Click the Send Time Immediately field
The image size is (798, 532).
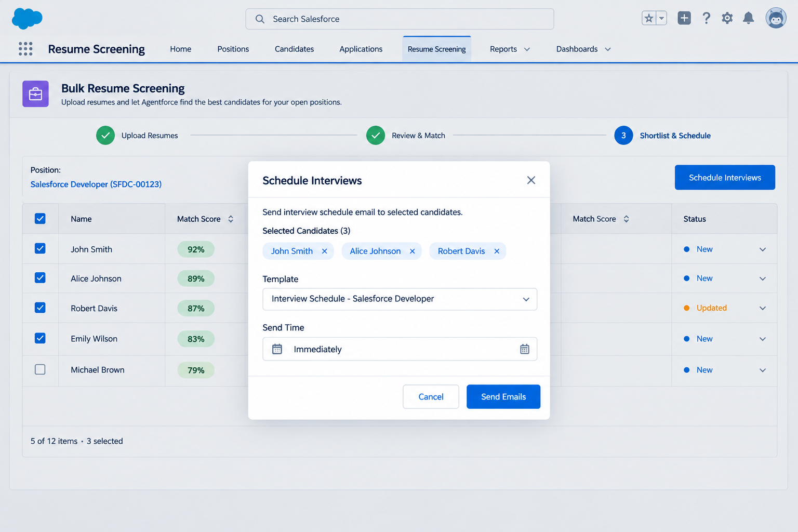click(400, 349)
